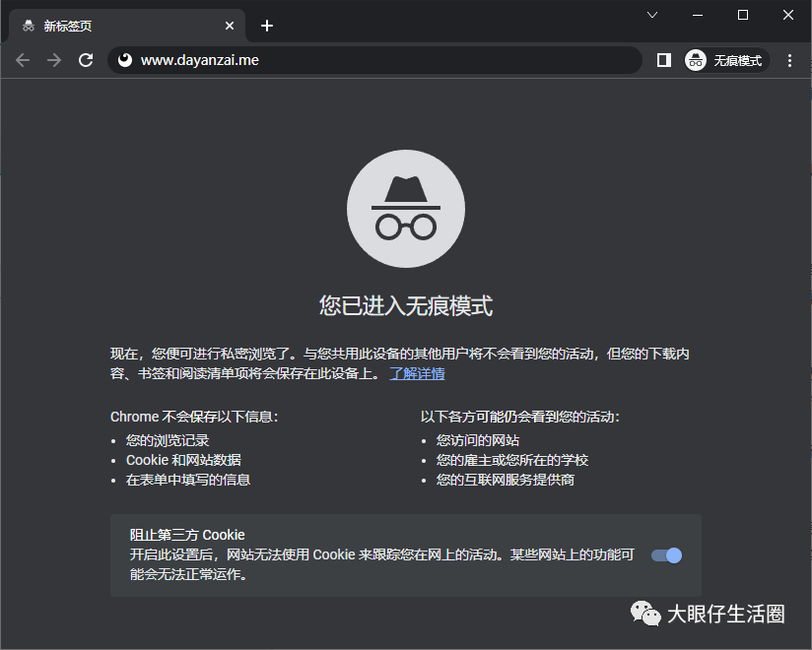Click the 在表单中填写的信息 list item
Image resolution: width=812 pixels, height=650 pixels.
point(188,480)
